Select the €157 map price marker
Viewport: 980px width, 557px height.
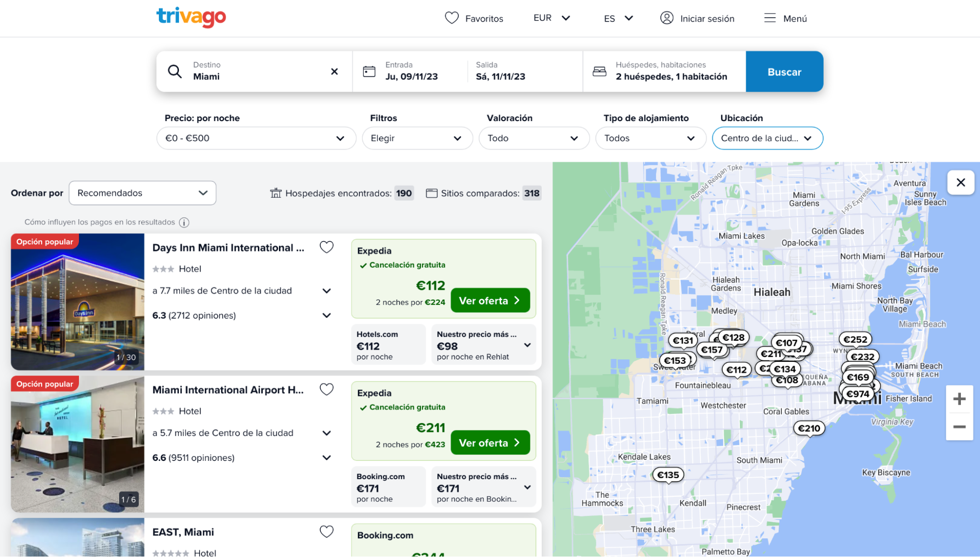click(712, 350)
